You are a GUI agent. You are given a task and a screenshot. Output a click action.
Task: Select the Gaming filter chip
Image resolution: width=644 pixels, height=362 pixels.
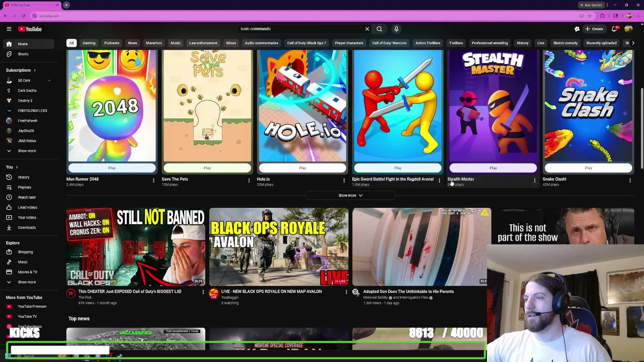89,43
